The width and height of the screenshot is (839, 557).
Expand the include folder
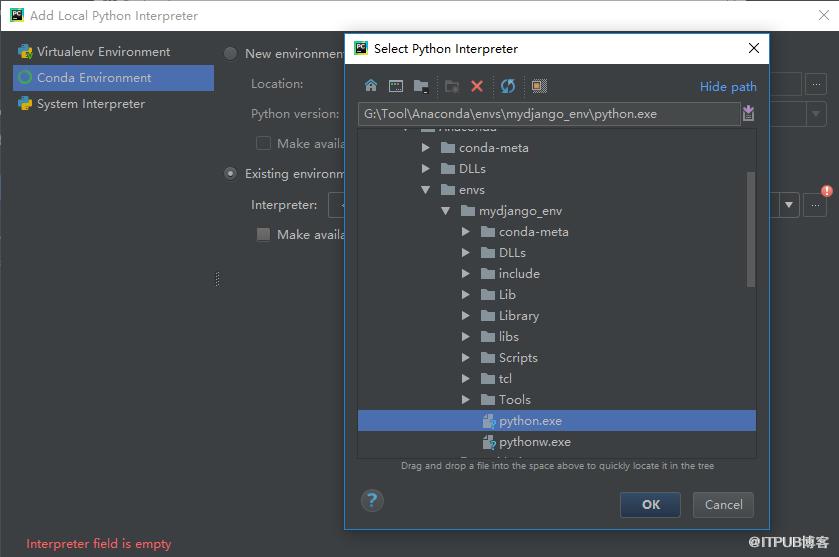pyautogui.click(x=466, y=273)
